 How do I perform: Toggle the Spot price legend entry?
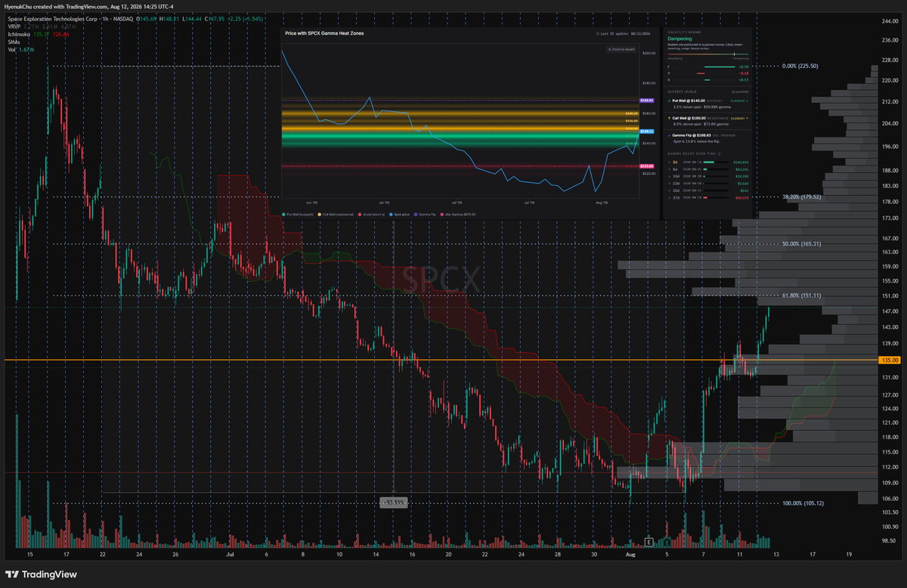pyautogui.click(x=399, y=215)
